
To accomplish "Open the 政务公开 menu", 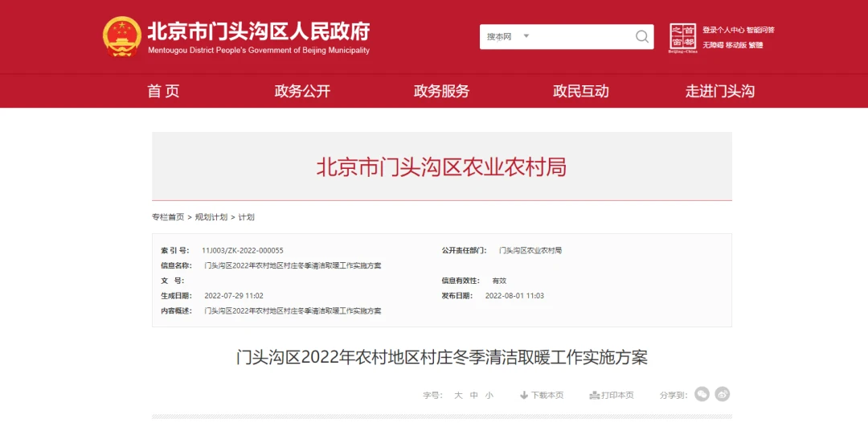I will click(302, 91).
